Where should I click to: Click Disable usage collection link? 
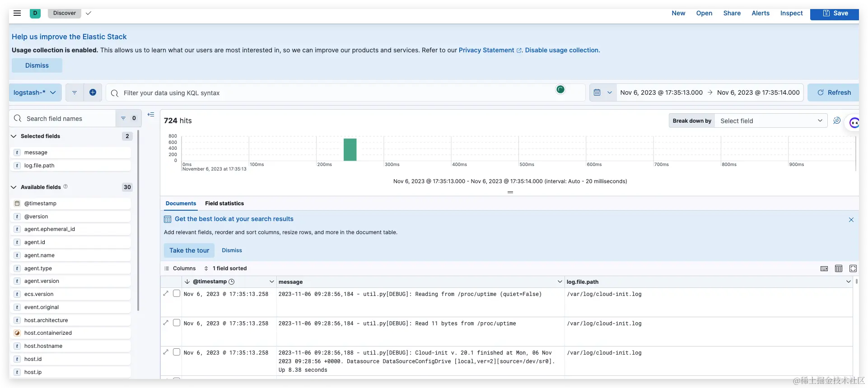point(562,50)
